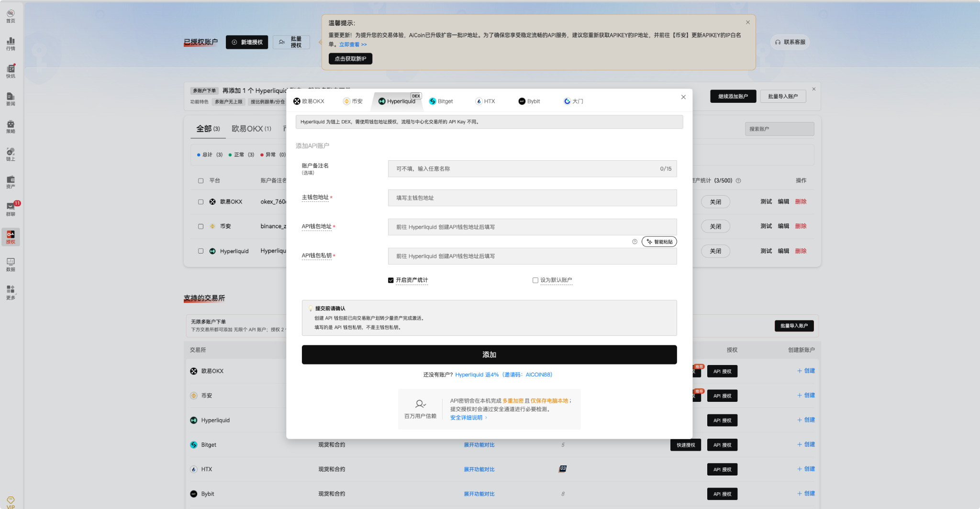This screenshot has width=980, height=509.
Task: Select the Hyperliquid DEX tab in dialog
Action: click(397, 101)
